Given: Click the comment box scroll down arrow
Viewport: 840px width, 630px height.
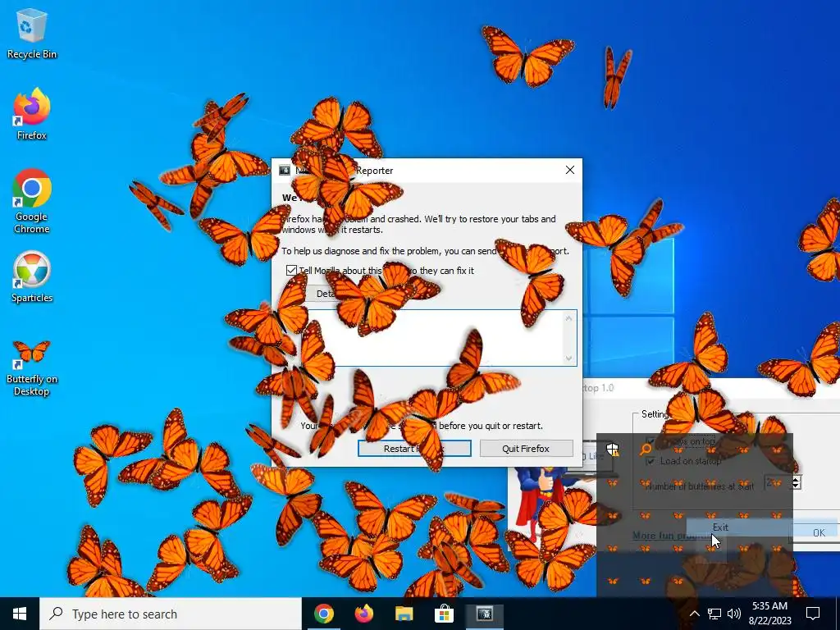Looking at the screenshot, I should (x=569, y=358).
